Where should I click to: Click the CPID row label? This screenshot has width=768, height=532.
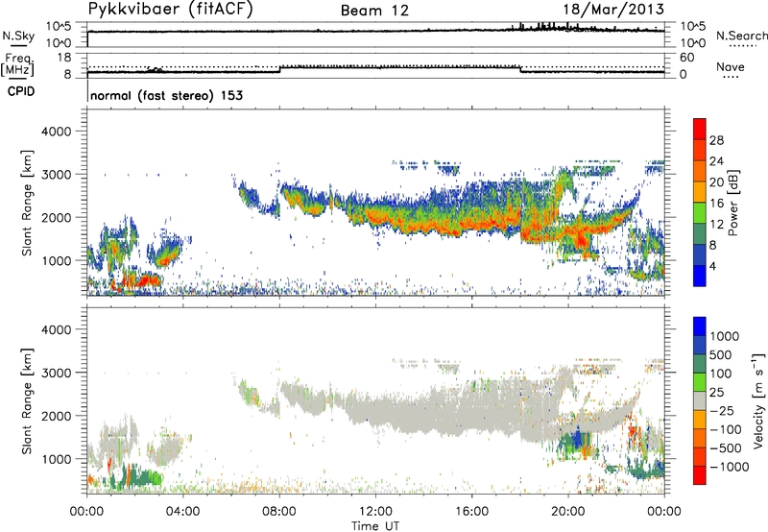coord(21,91)
